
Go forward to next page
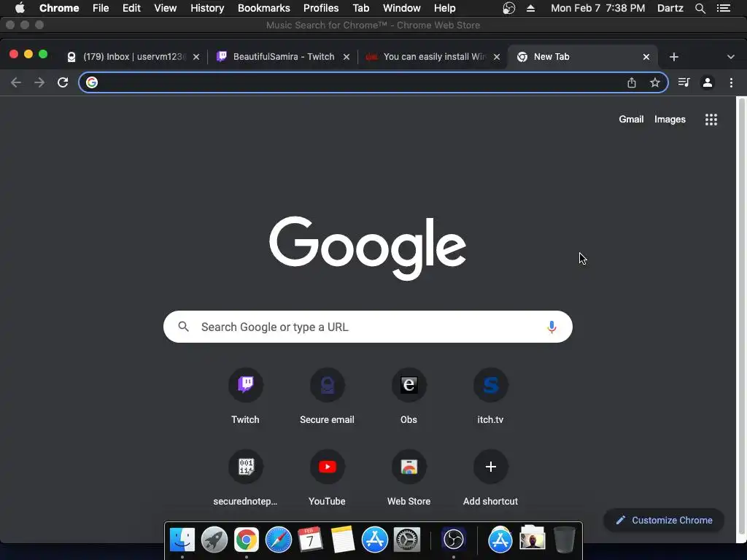coord(39,82)
